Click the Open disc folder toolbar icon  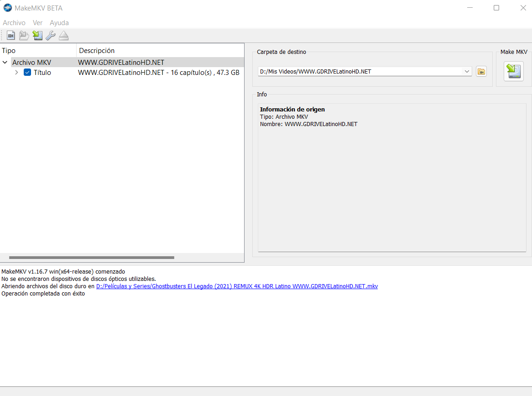coord(24,35)
